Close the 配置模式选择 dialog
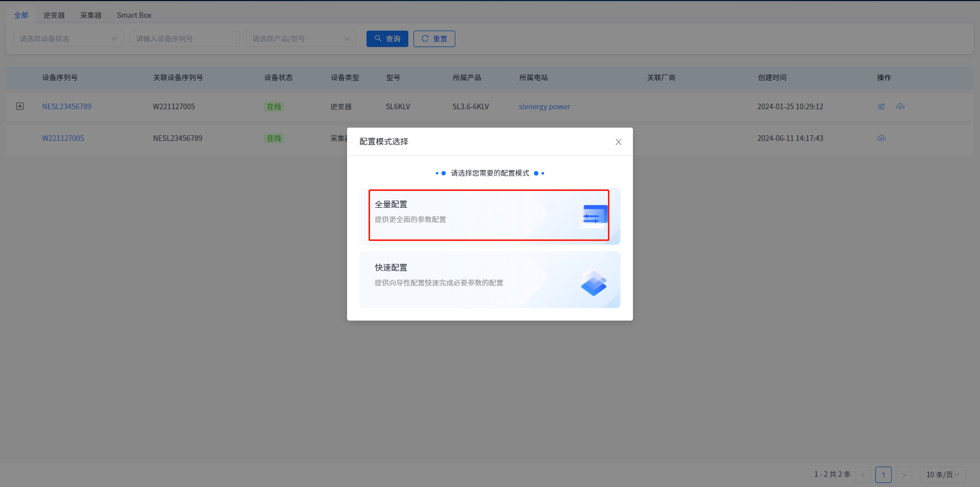This screenshot has width=980, height=487. (618, 142)
